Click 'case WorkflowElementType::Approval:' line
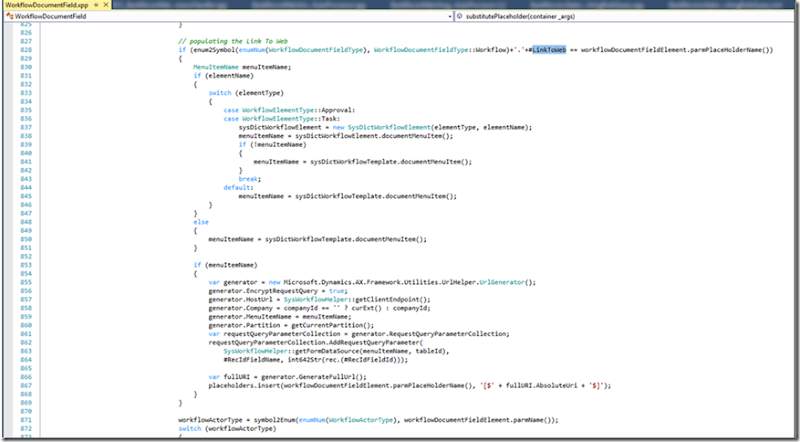The height and width of the screenshot is (442, 800). (289, 110)
